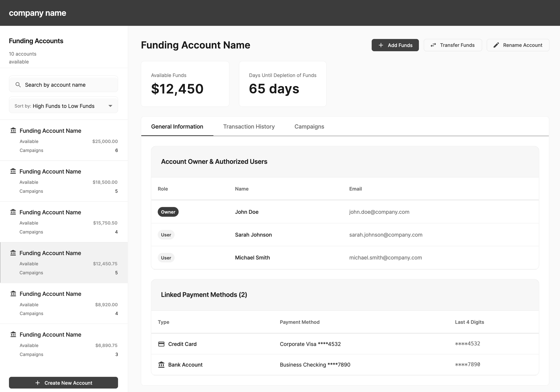Open the Sort by dropdown
Viewport: 560px width, 392px height.
coord(63,105)
